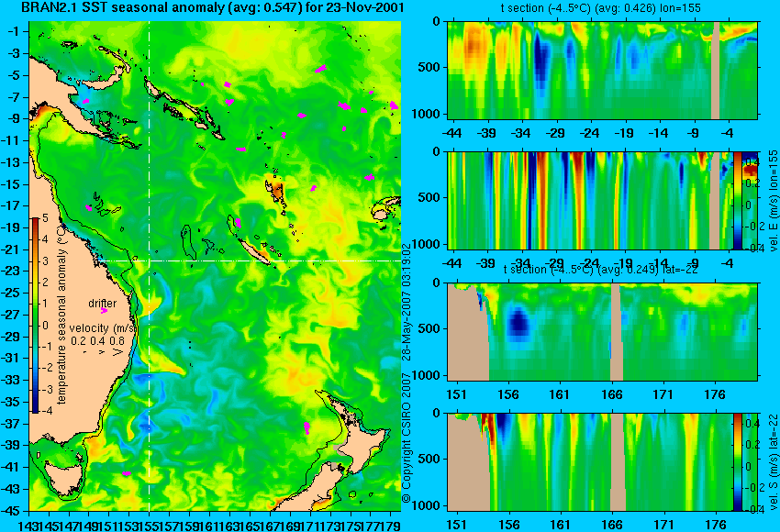
Task: Click the '0.4' tick on the lon=155 velocity color bar
Action: tap(752, 162)
